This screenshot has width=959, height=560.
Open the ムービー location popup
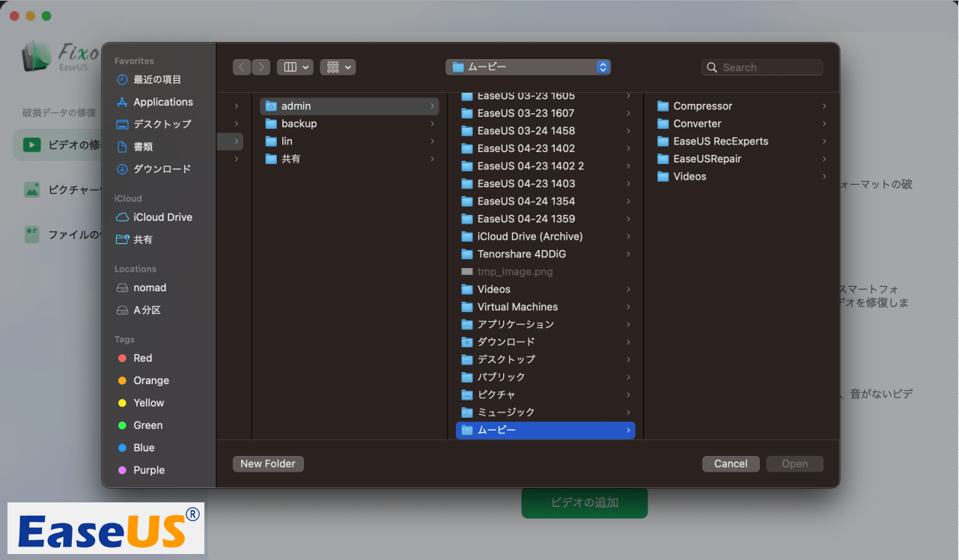529,67
